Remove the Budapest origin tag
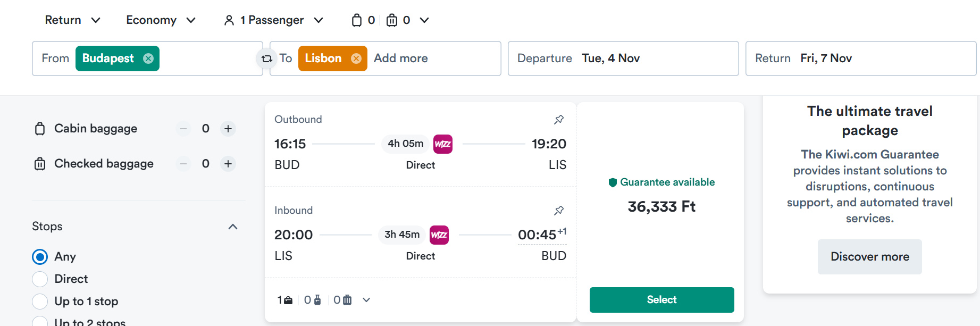The image size is (980, 326). [x=148, y=58]
